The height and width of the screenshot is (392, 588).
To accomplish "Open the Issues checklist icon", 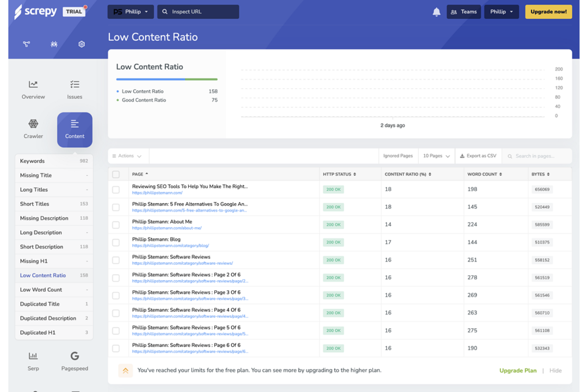I will coord(75,84).
